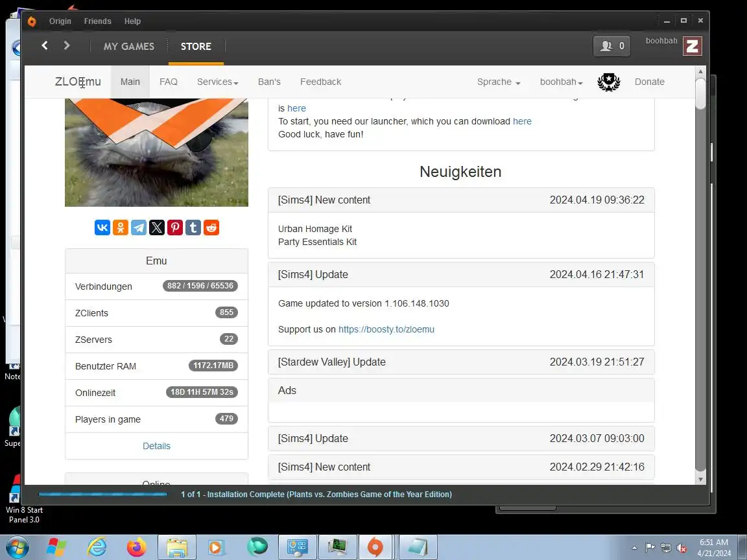Click the scrollbar down arrow

coord(700,480)
